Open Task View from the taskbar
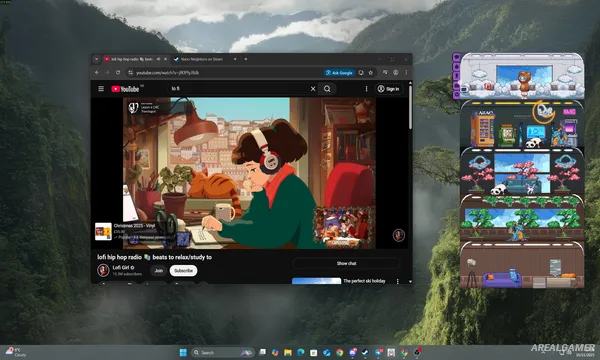The width and height of the screenshot is (600, 360). tap(262, 352)
